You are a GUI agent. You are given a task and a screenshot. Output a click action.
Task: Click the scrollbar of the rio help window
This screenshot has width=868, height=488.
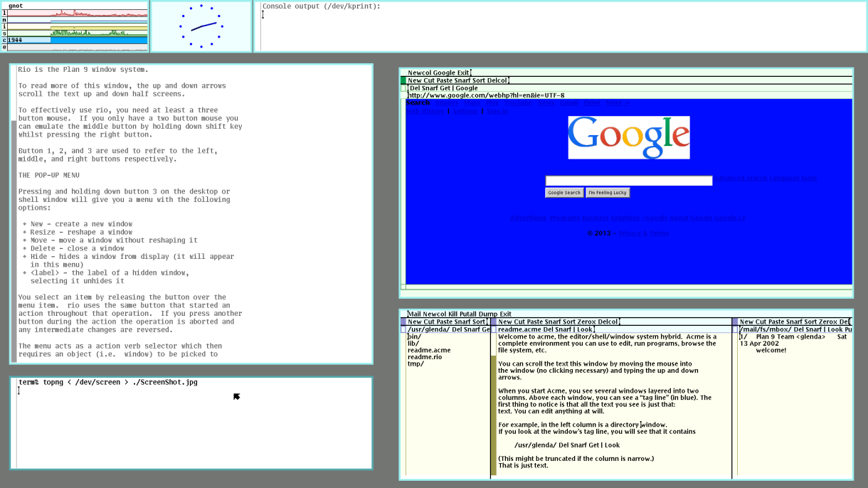[x=14, y=242]
